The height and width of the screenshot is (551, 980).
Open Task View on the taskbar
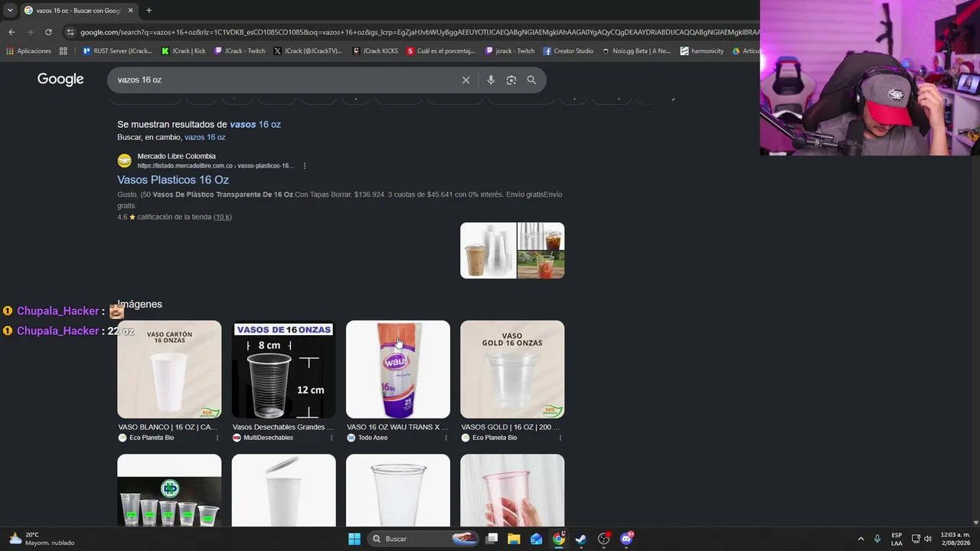pyautogui.click(x=492, y=539)
